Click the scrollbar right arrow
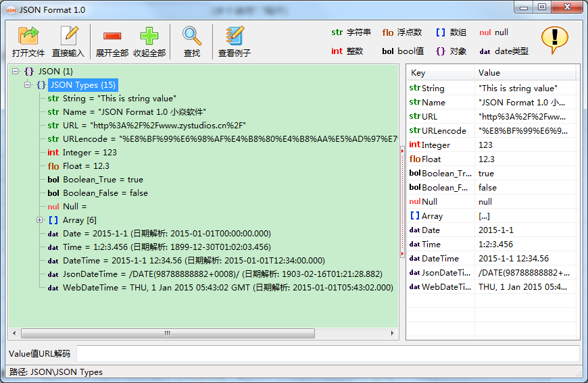 392,333
